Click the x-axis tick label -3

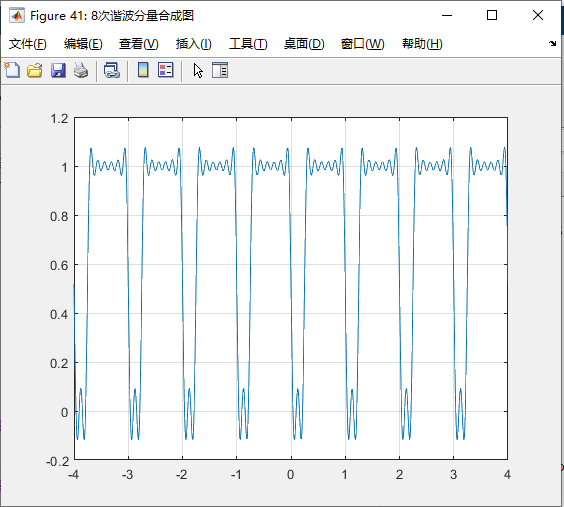[x=127, y=475]
